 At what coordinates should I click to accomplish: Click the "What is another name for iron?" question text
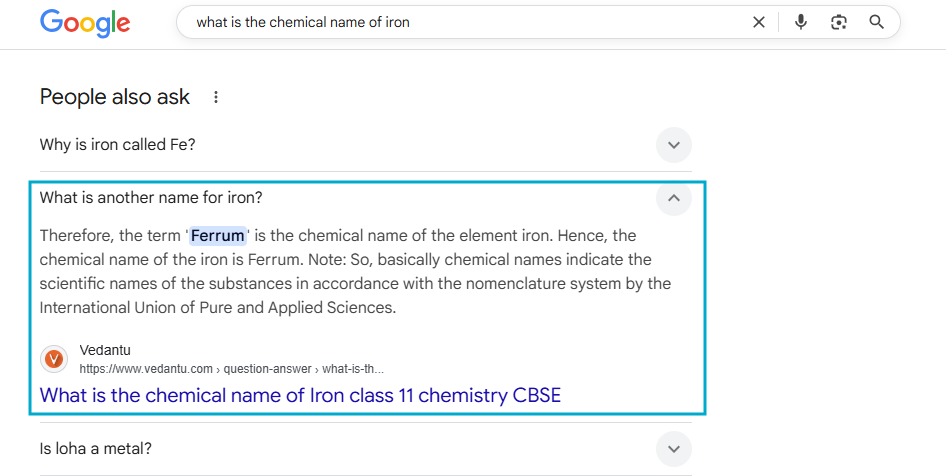point(151,198)
